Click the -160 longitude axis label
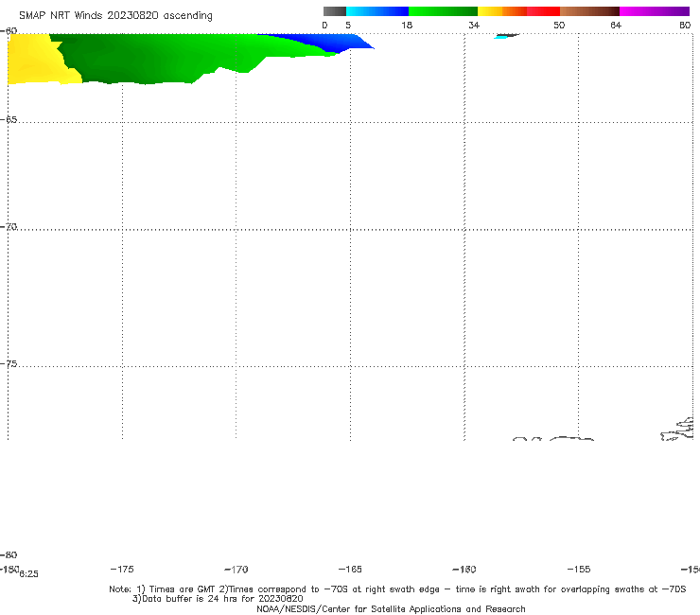Viewport: 700px width, 615px height. 464,569
